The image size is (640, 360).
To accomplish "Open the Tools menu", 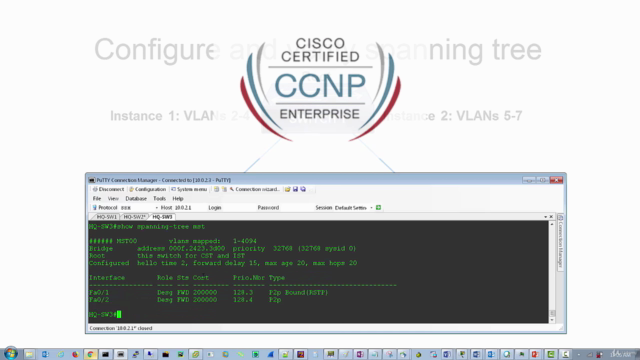I will point(159,199).
